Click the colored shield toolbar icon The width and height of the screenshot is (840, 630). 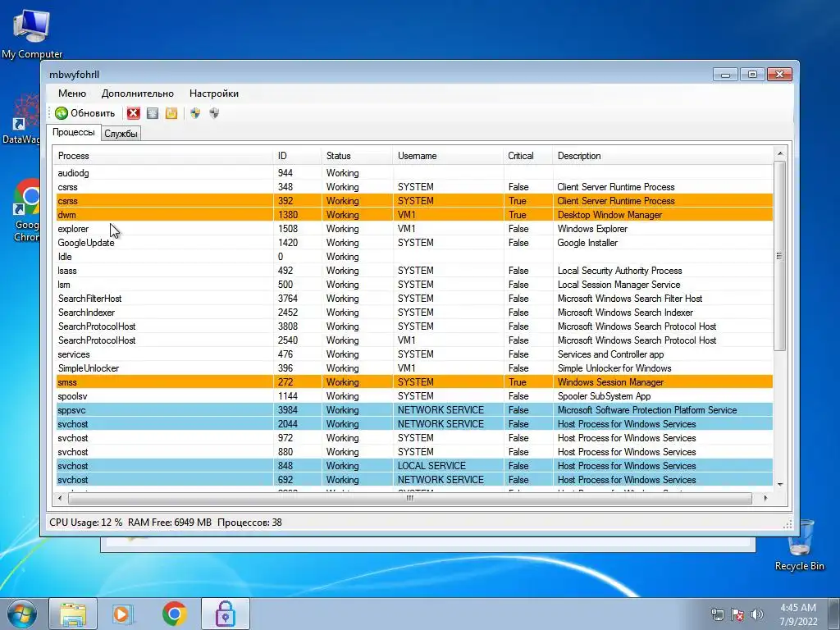pos(195,113)
